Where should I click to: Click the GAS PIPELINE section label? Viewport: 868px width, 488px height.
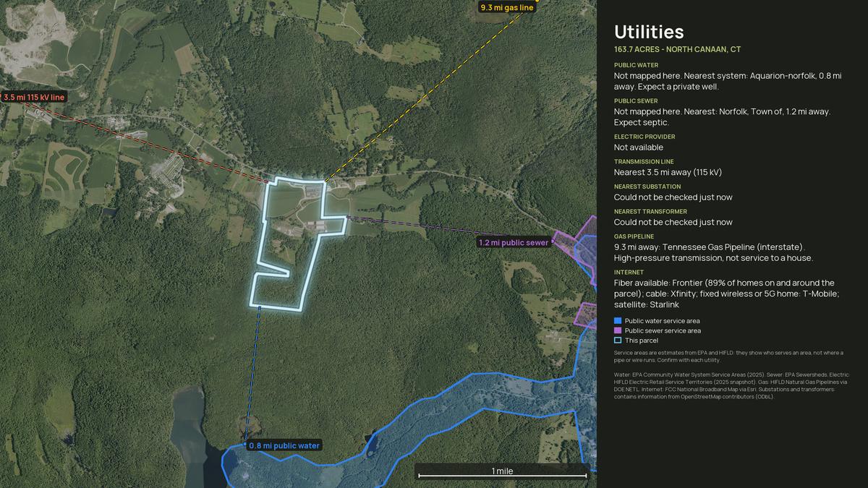point(634,236)
